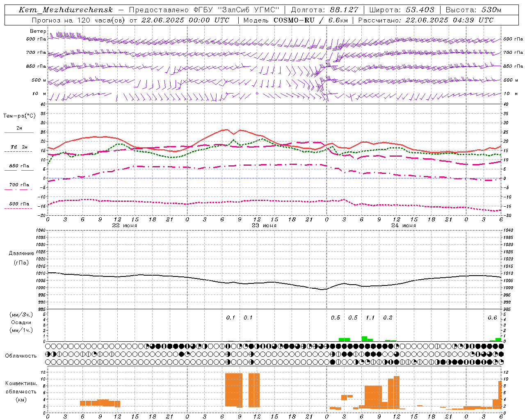Click the 23 июня date label

click(264, 226)
